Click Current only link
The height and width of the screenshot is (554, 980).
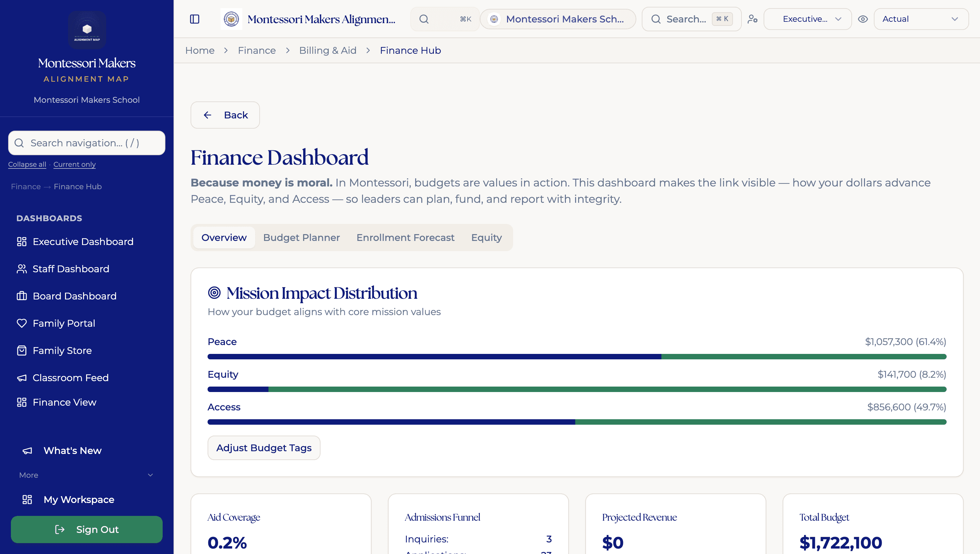(74, 164)
